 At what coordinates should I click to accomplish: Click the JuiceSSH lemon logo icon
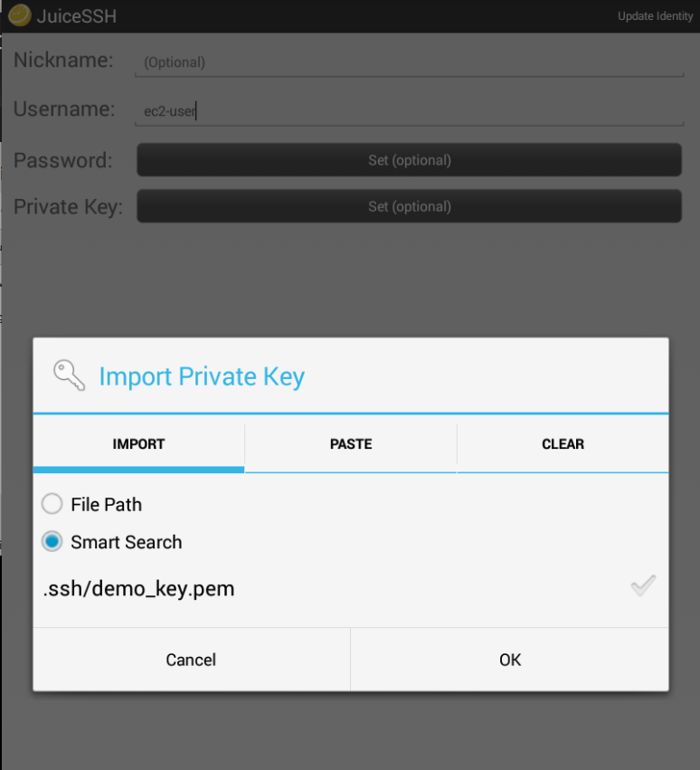pos(19,15)
